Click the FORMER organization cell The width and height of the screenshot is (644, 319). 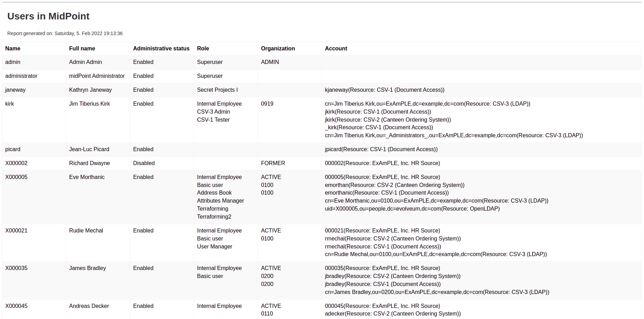(273, 163)
